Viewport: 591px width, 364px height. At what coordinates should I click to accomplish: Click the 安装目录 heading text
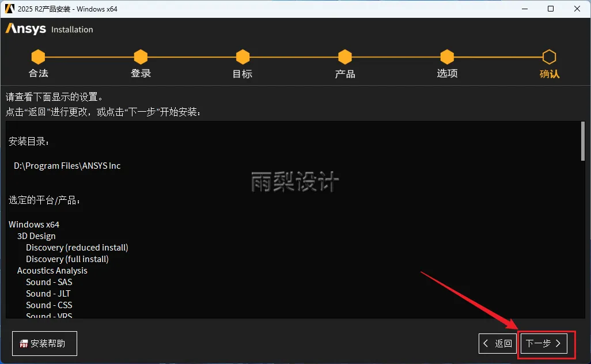pyautogui.click(x=29, y=141)
